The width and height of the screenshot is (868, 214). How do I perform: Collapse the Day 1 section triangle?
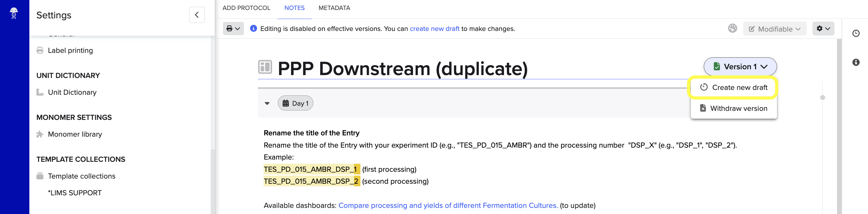[x=267, y=103]
